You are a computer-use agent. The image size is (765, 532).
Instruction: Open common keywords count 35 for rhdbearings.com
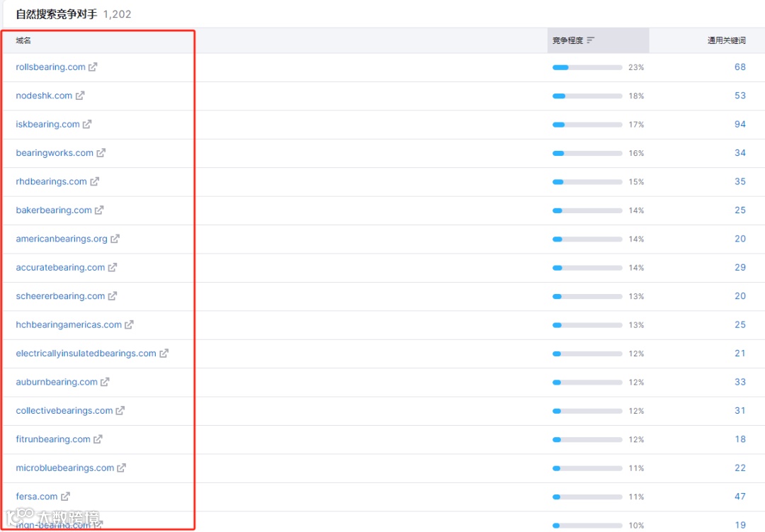click(740, 181)
